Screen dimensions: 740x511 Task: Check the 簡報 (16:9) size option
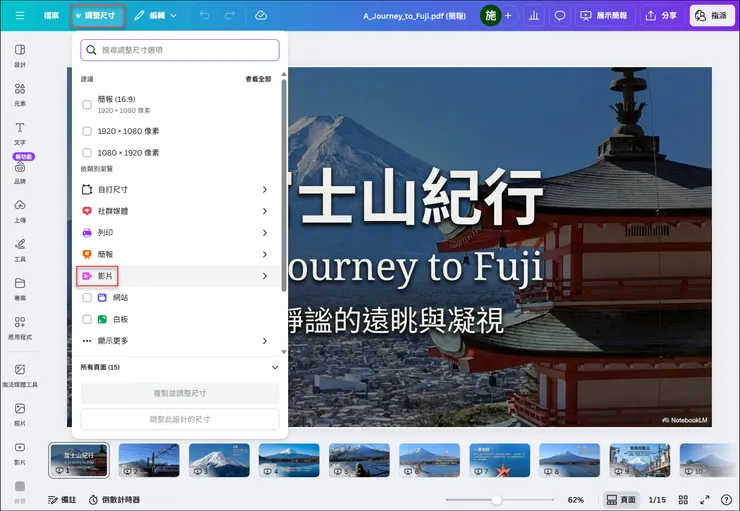point(87,105)
